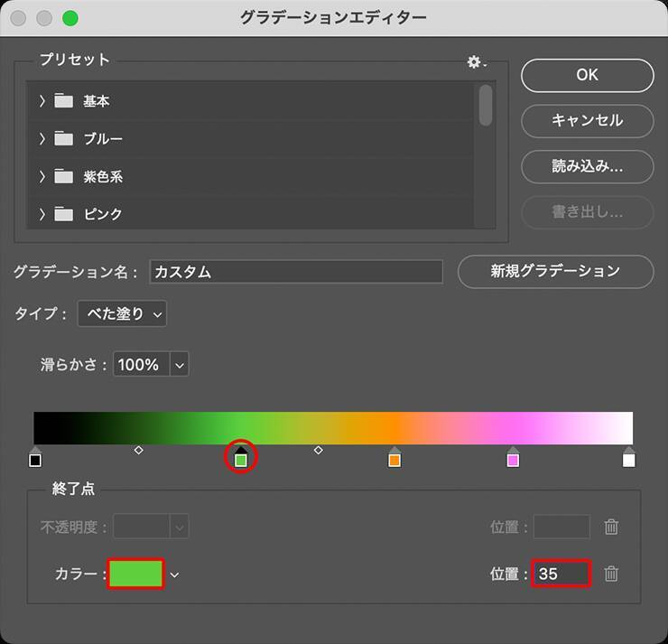Select the white color stop
This screenshot has width=668, height=644.
point(628,460)
